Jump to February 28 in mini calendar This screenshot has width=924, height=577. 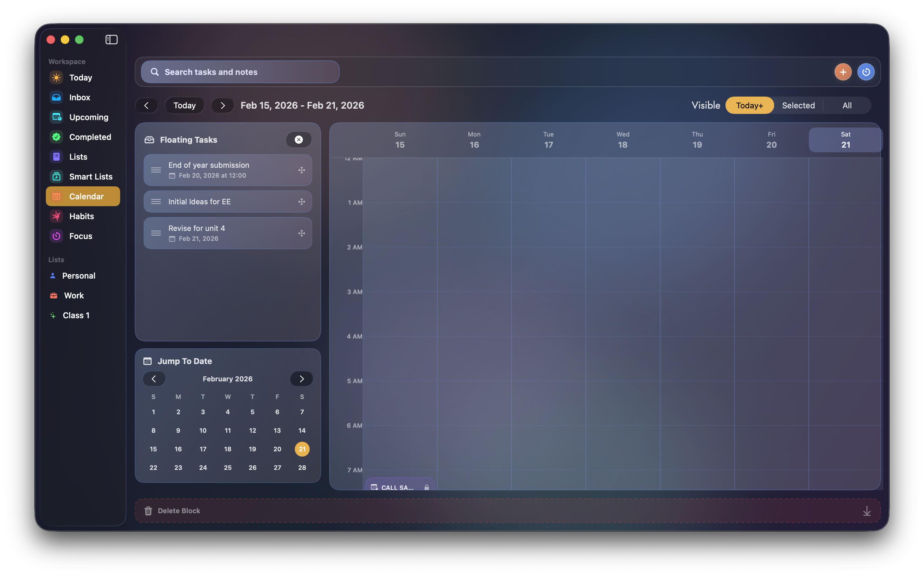coord(302,467)
